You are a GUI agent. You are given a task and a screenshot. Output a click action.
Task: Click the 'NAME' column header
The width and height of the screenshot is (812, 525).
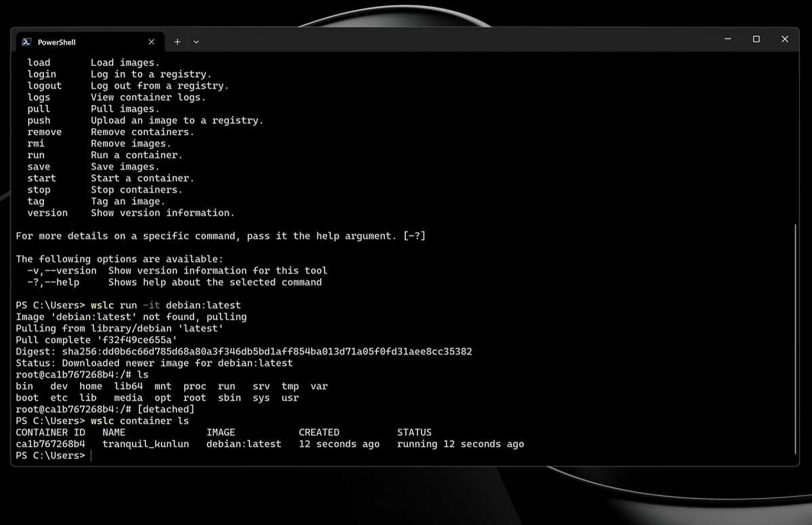(x=114, y=432)
